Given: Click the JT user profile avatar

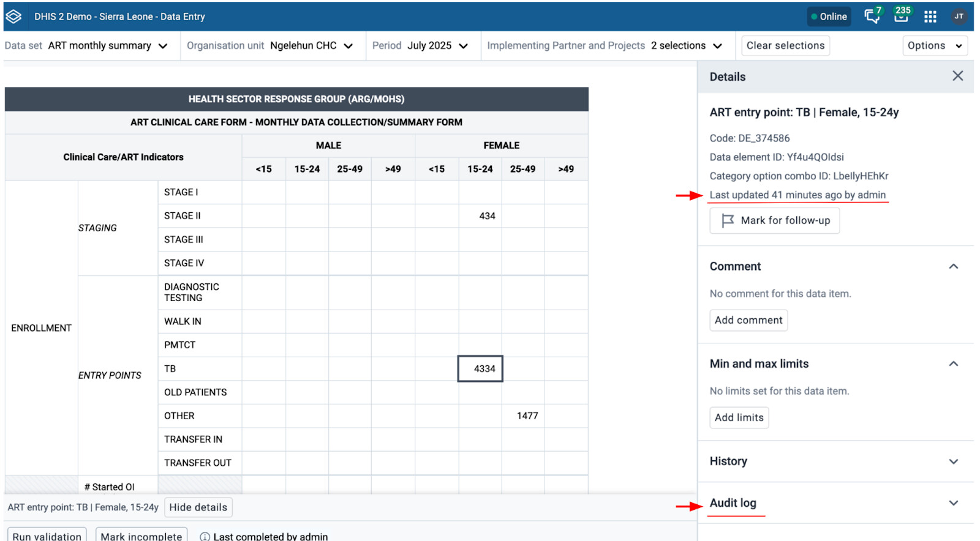Looking at the screenshot, I should (x=959, y=17).
